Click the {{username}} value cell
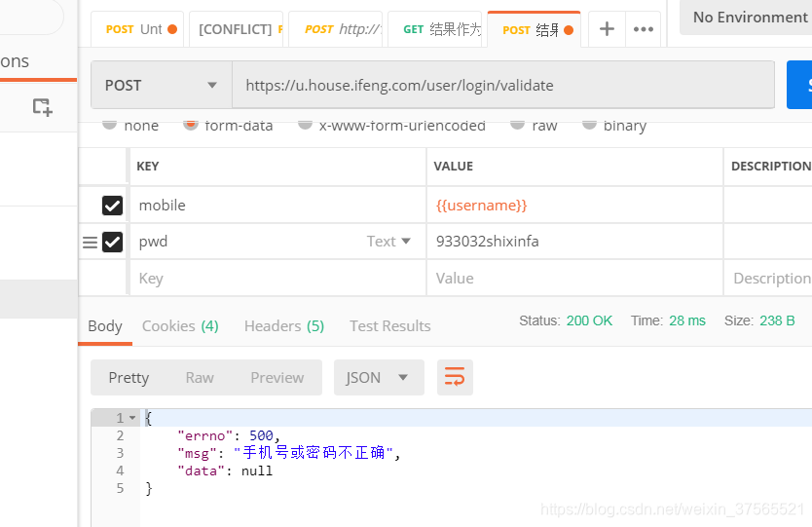The image size is (812, 527). pos(574,206)
